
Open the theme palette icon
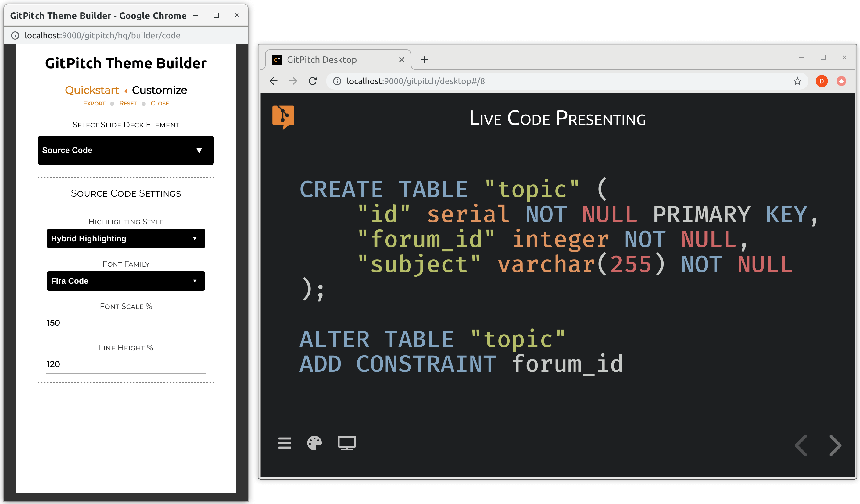tap(314, 443)
